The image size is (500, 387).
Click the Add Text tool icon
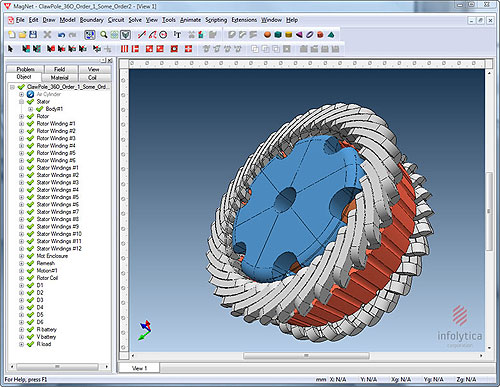(x=177, y=35)
